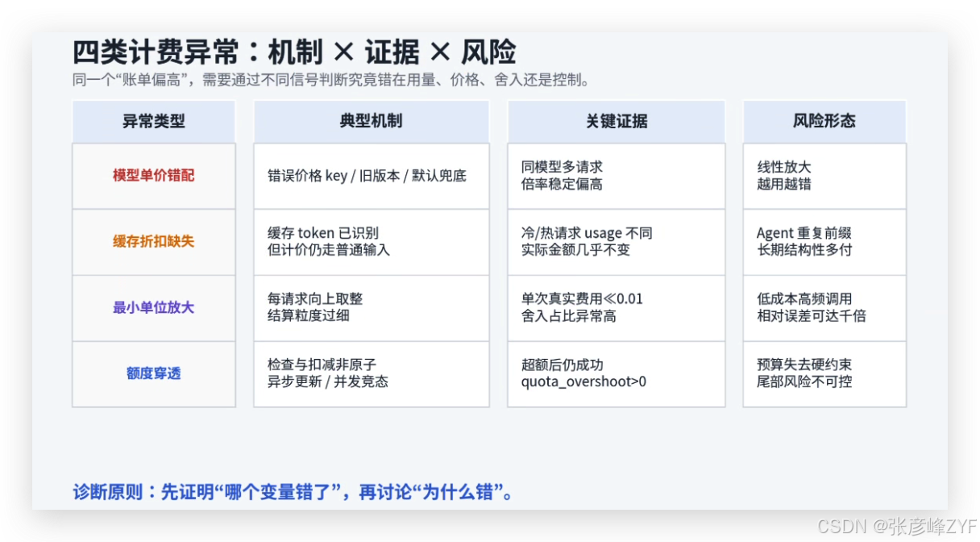Click the cell starting 缓存 token 已识别
Image resolution: width=980 pixels, height=542 pixels.
click(x=372, y=242)
